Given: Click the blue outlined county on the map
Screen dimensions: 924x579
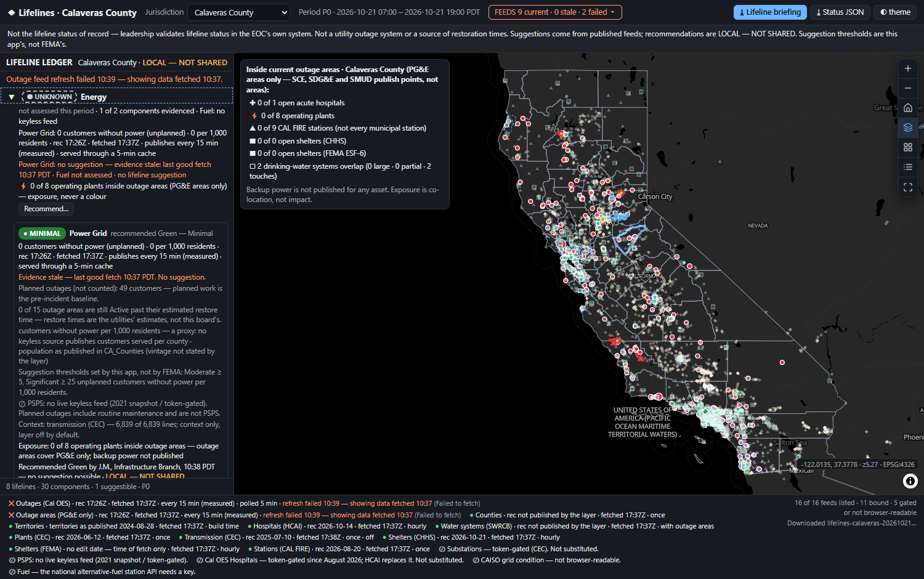Looking at the screenshot, I should pos(630,239).
